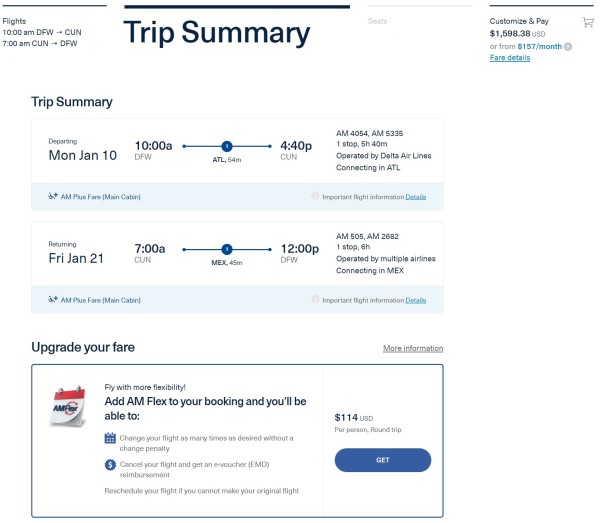
Task: Click the returning flight info icon
Action: tap(315, 300)
